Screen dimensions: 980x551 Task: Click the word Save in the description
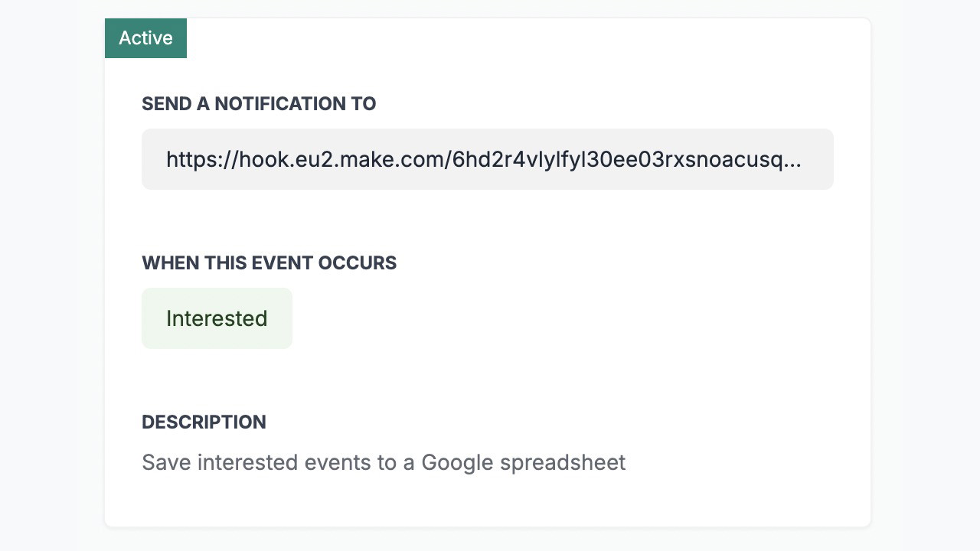[x=166, y=462]
